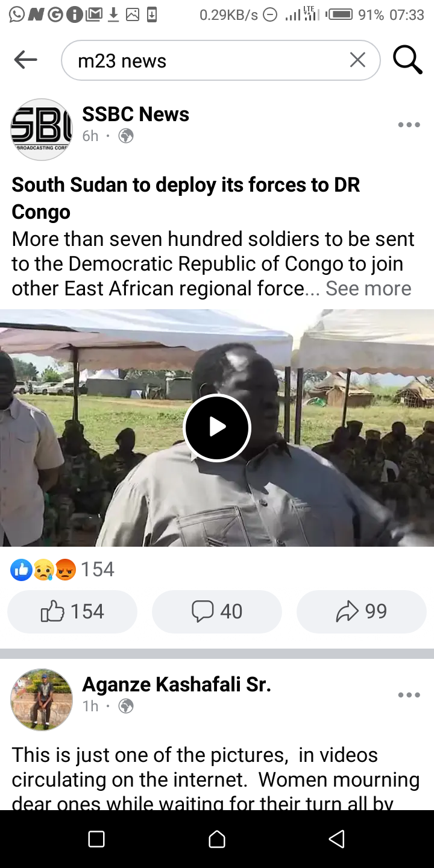Share the SSBC News post

(362, 612)
